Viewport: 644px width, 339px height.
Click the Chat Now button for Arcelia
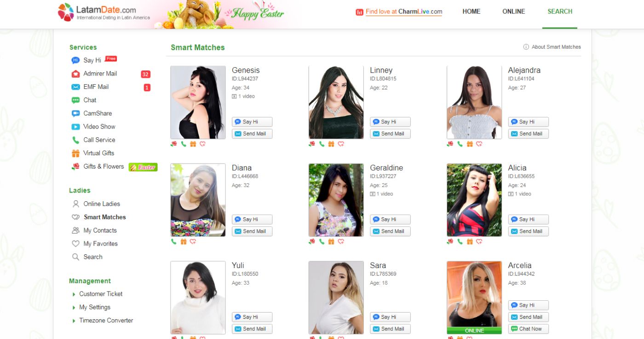click(x=528, y=329)
